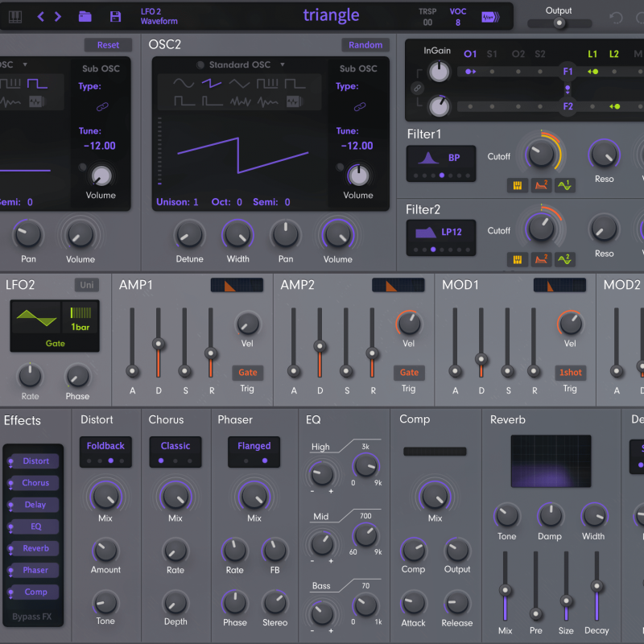The width and height of the screenshot is (644, 644).
Task: Click the save preset floppy disk icon
Action: click(x=115, y=16)
